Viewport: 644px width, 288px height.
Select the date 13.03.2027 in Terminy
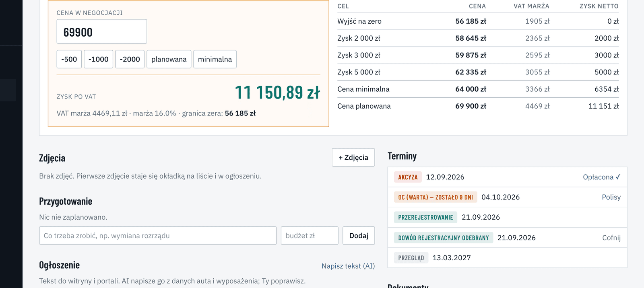coord(452,258)
